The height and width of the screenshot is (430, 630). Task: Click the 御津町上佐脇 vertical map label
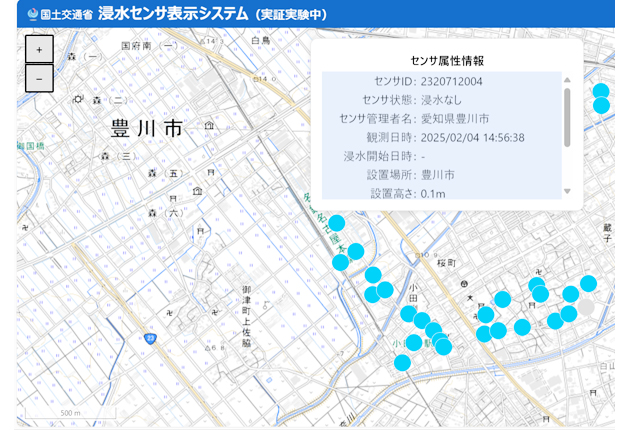tap(246, 317)
